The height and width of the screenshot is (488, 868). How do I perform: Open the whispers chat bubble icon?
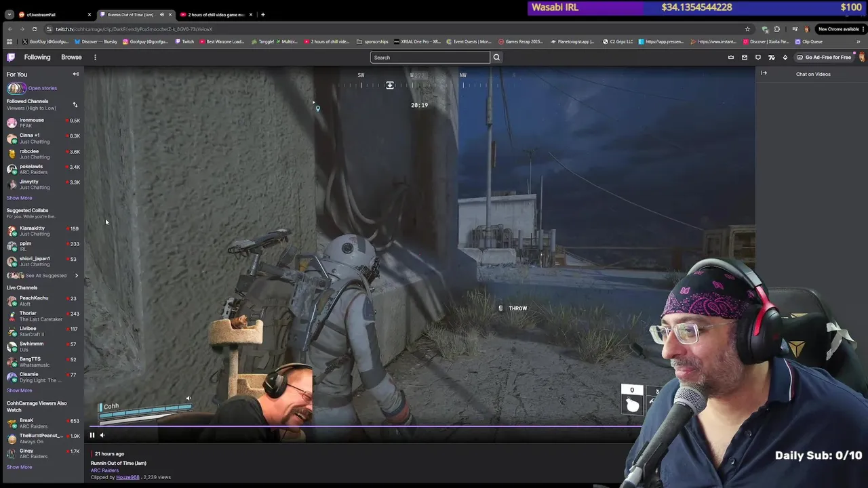tap(758, 58)
